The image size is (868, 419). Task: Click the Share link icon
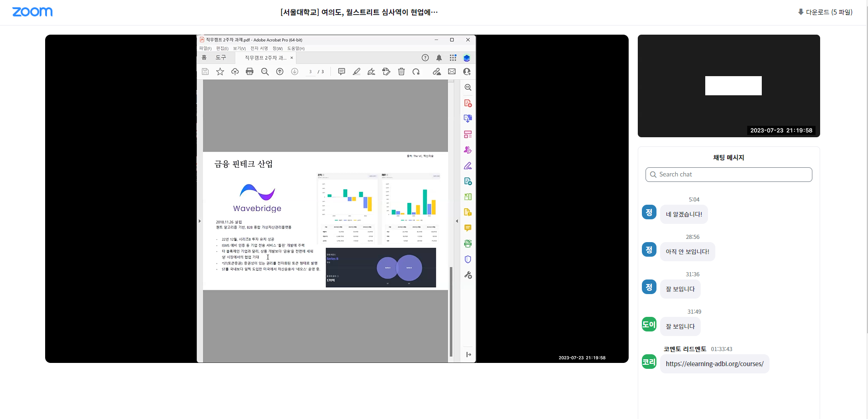[x=437, y=72]
